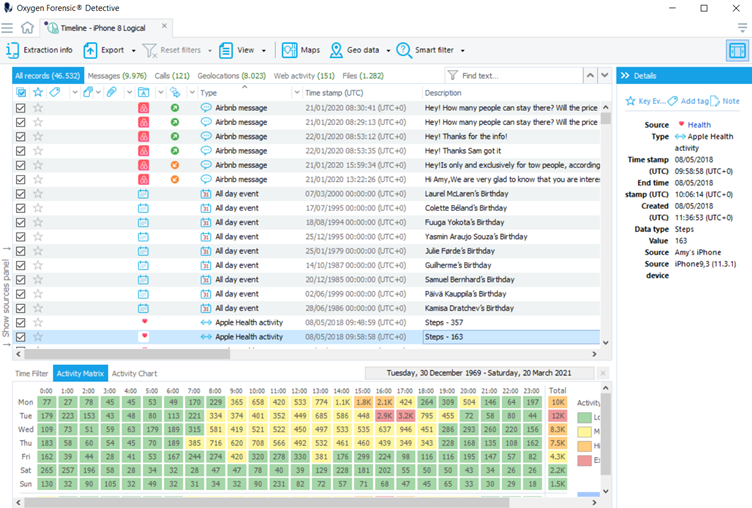Add a Note in Details panel
752x508 pixels.
coord(725,101)
